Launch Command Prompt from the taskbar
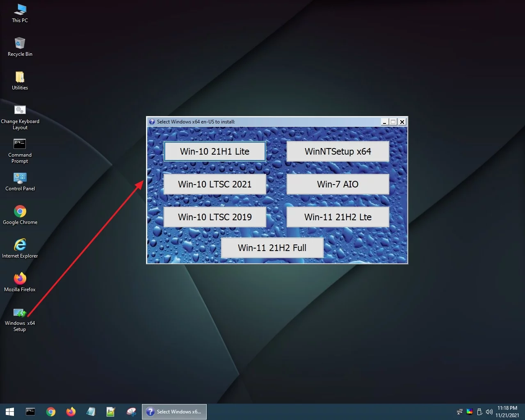Image resolution: width=525 pixels, height=420 pixels. (30, 412)
